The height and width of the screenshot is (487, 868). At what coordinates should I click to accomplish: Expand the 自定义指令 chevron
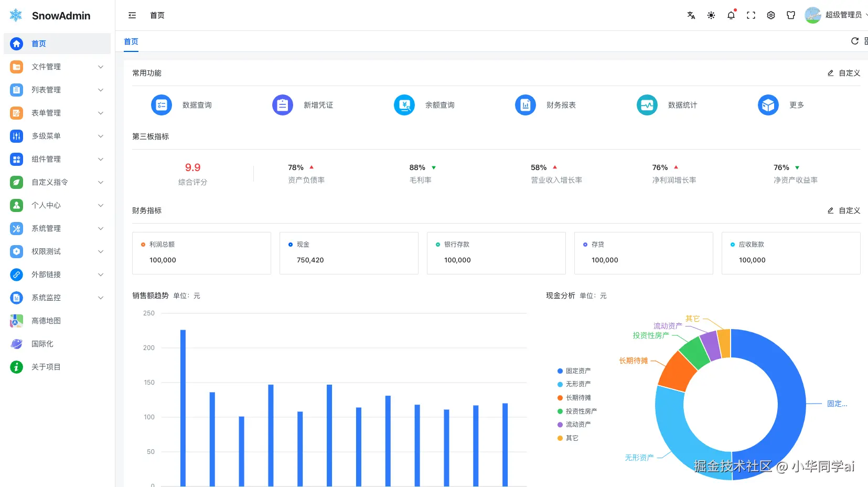point(101,182)
